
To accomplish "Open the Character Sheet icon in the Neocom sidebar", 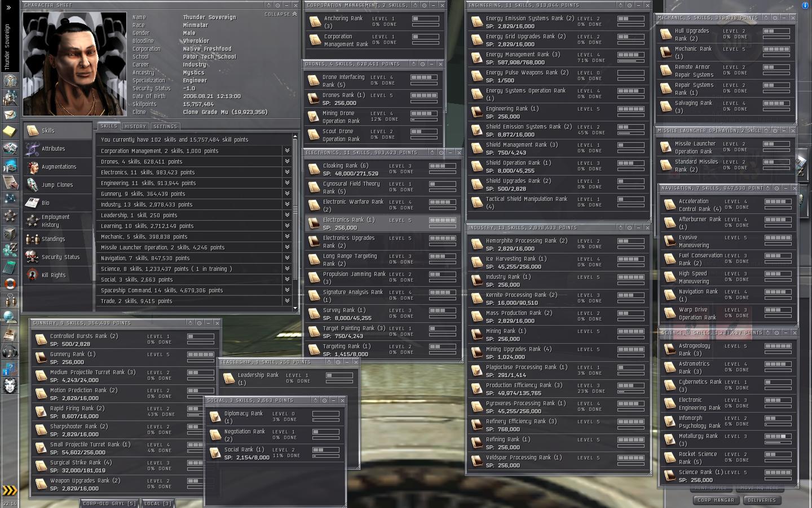I will coord(10,80).
